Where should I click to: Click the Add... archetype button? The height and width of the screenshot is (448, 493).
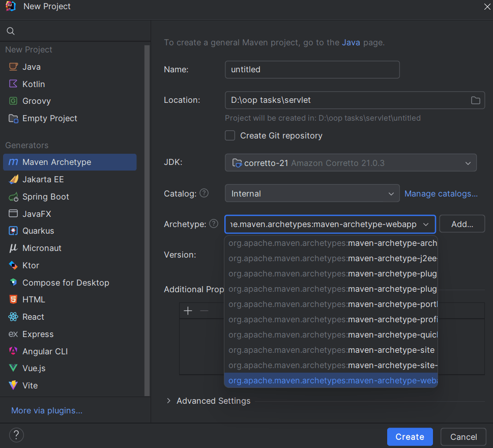click(462, 224)
